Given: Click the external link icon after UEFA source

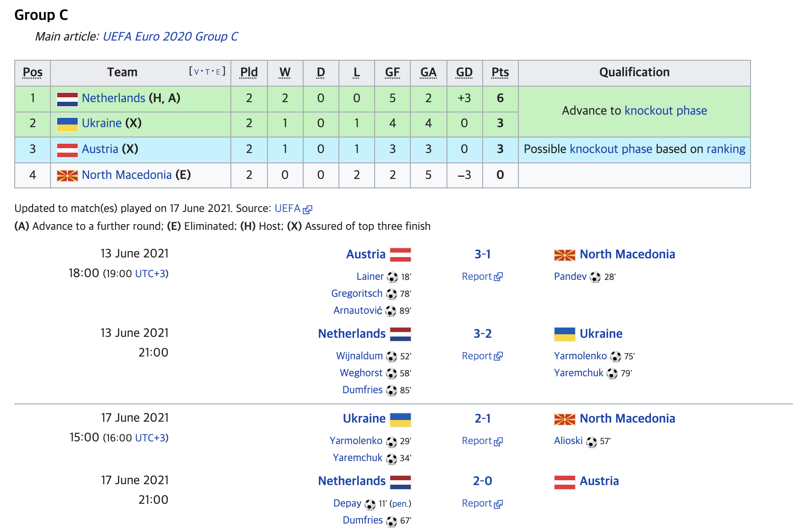Looking at the screenshot, I should tap(308, 209).
